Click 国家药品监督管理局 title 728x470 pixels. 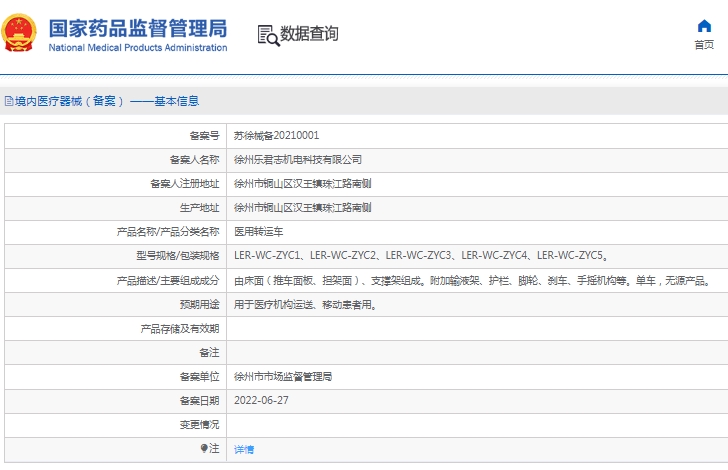[138, 28]
